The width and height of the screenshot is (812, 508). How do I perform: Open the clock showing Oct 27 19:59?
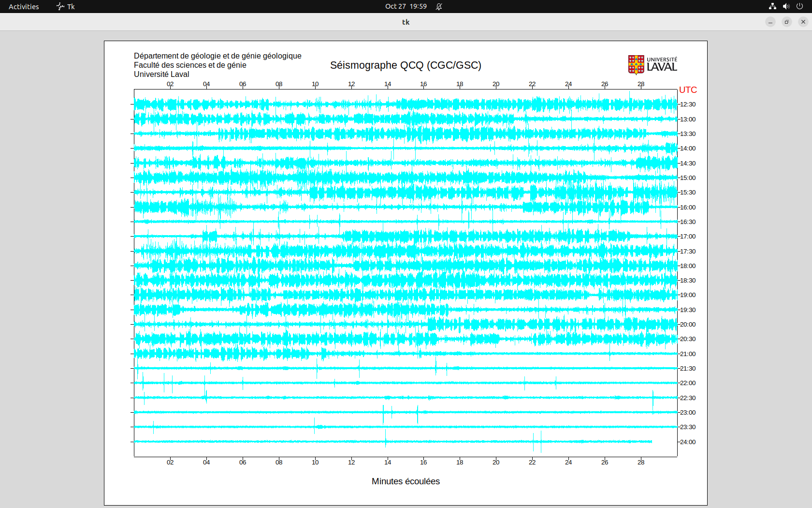[406, 6]
